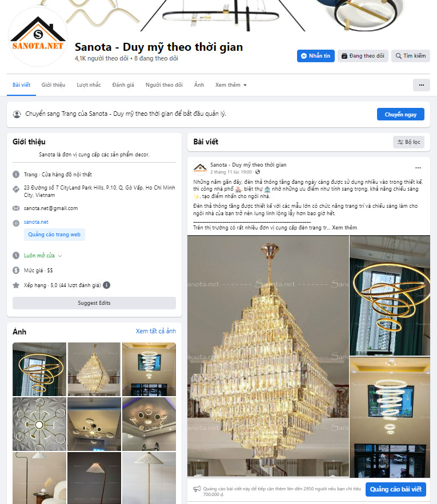Expand the Luôn mở cửa hours chevron

pyautogui.click(x=60, y=256)
